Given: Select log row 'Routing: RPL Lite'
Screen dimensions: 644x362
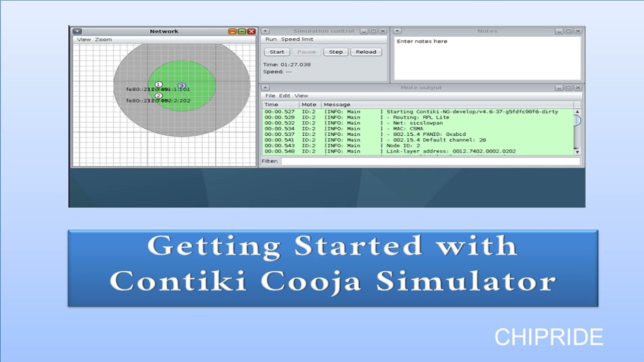Looking at the screenshot, I should pyautogui.click(x=418, y=117).
